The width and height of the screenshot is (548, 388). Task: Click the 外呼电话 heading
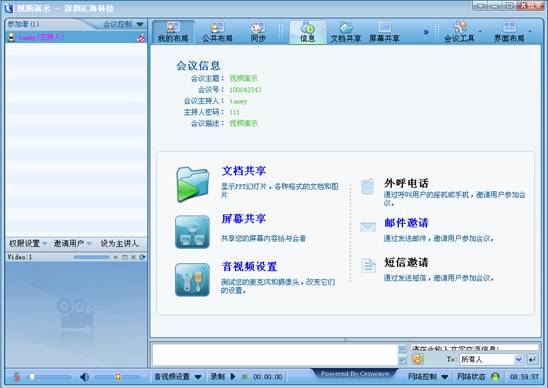tap(406, 183)
